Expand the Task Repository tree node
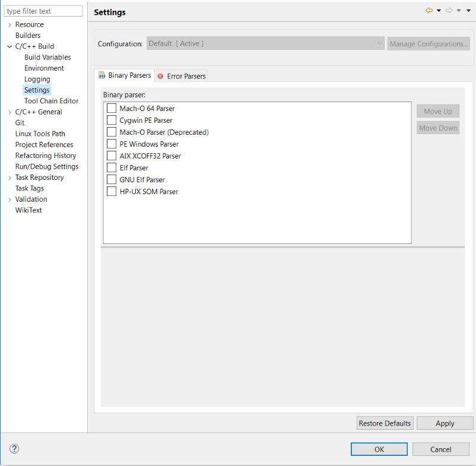The height and width of the screenshot is (466, 476). (x=9, y=177)
